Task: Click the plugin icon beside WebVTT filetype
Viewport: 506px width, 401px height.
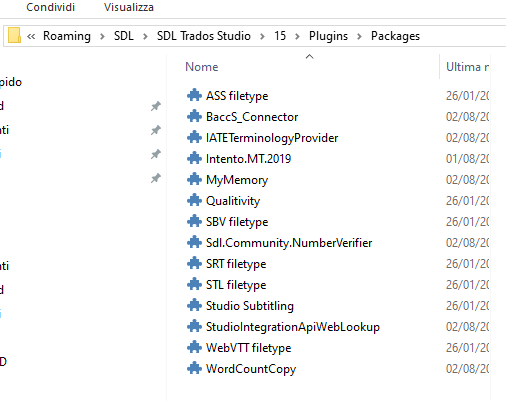Action: tap(194, 348)
